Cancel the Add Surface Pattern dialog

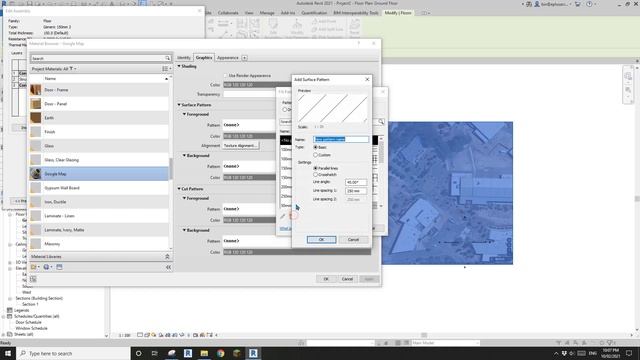click(353, 240)
